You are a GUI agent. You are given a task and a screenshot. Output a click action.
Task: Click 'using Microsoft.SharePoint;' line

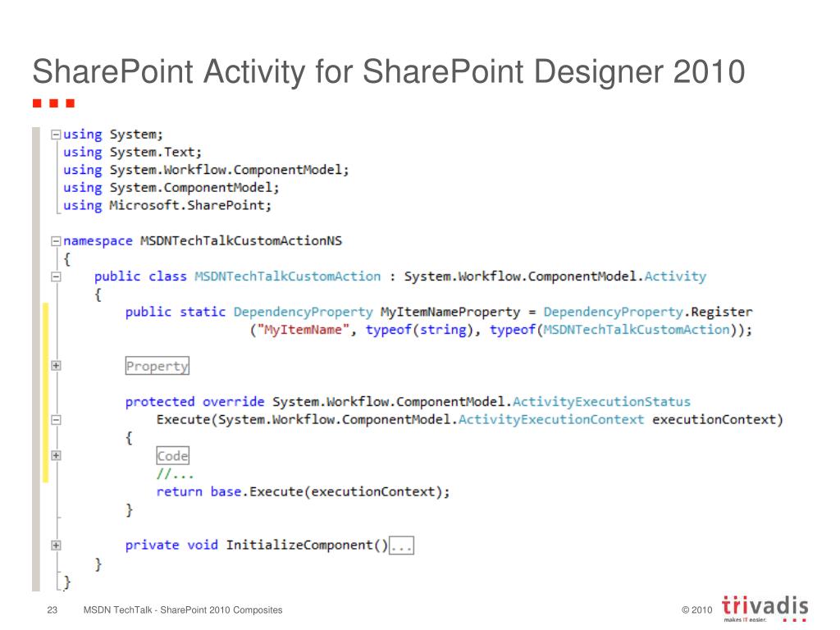(167, 205)
